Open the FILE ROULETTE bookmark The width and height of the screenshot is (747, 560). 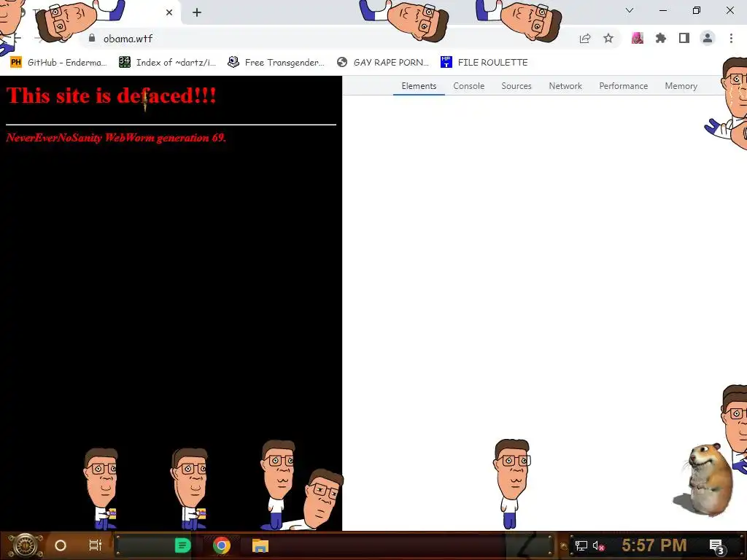click(484, 63)
